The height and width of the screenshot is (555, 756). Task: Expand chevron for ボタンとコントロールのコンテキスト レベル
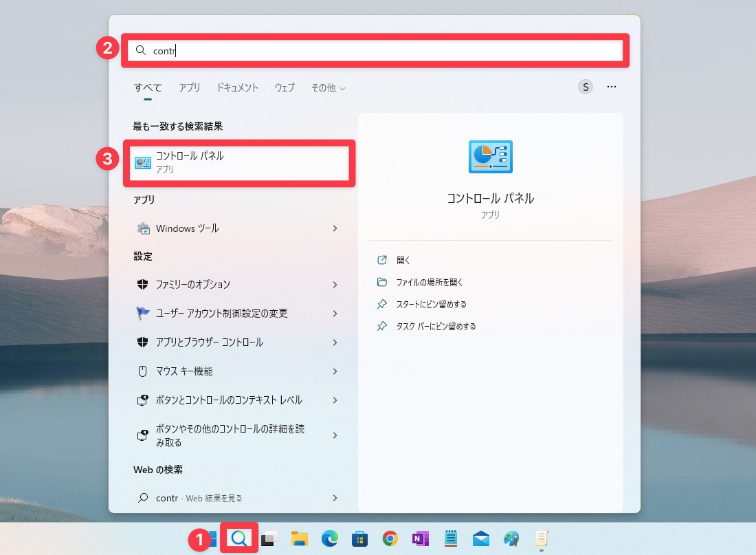point(335,400)
